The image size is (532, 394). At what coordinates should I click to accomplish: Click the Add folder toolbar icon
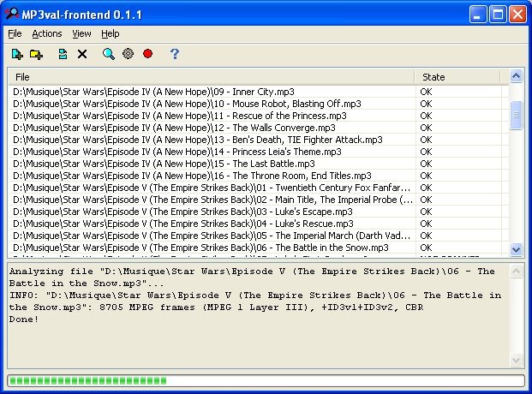pos(36,54)
